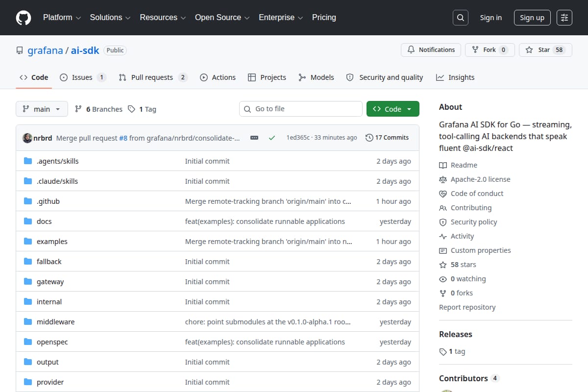Switch to the Issues tab
Screen dimensions: 588x392
pos(83,77)
